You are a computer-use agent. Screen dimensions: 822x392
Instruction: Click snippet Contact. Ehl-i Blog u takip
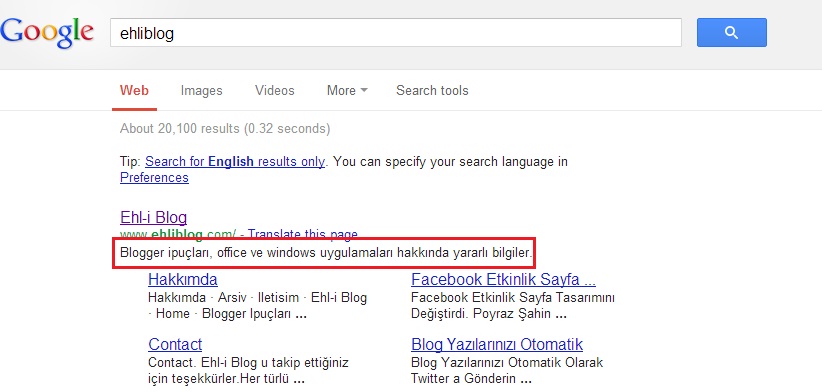tap(248, 371)
